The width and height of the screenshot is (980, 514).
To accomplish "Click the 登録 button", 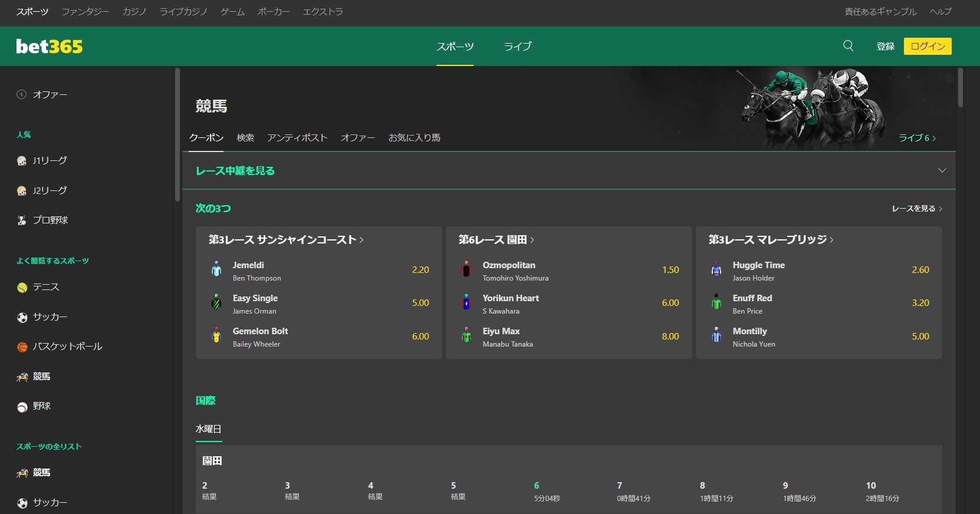I will 886,46.
